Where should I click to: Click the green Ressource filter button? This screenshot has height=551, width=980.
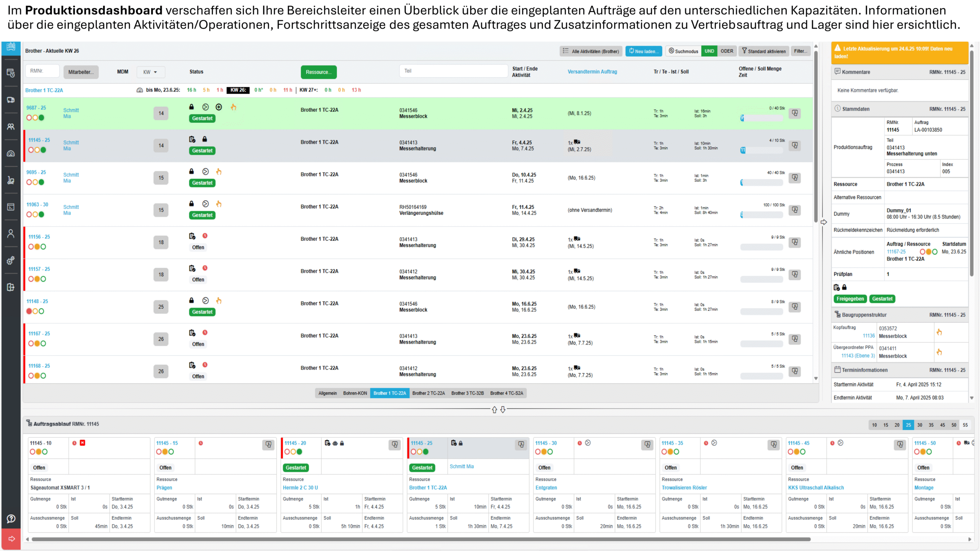tap(318, 72)
